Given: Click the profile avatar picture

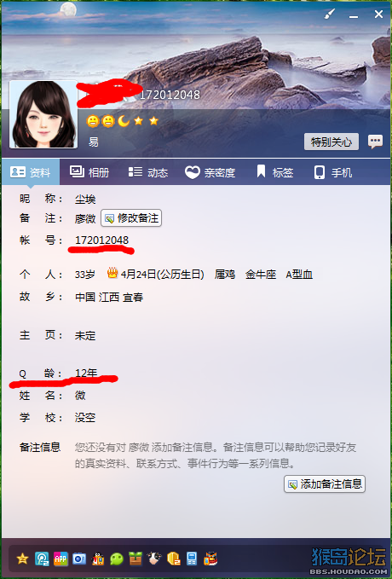Looking at the screenshot, I should (x=43, y=114).
